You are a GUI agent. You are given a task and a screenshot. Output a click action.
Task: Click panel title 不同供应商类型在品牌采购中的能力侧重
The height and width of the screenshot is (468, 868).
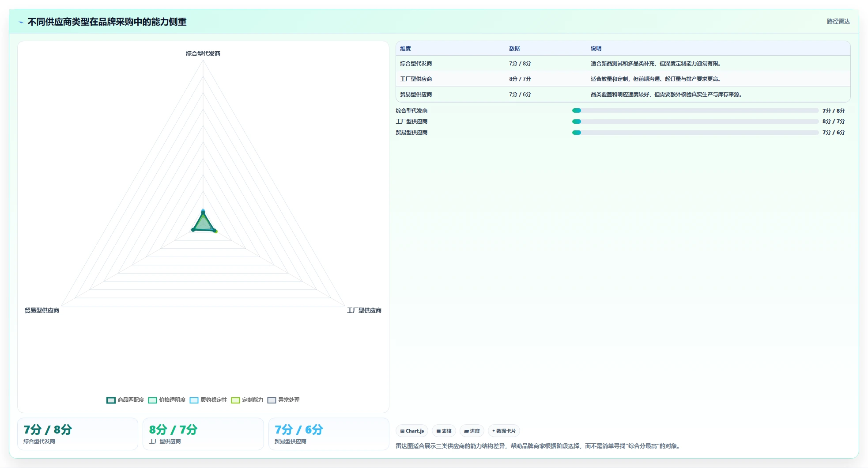coord(107,22)
